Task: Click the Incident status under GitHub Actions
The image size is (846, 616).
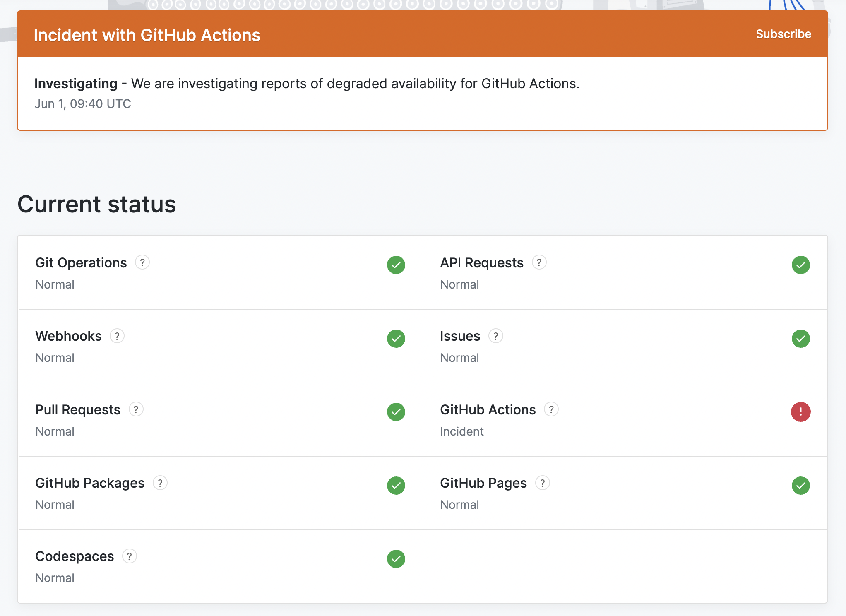Action: click(462, 431)
